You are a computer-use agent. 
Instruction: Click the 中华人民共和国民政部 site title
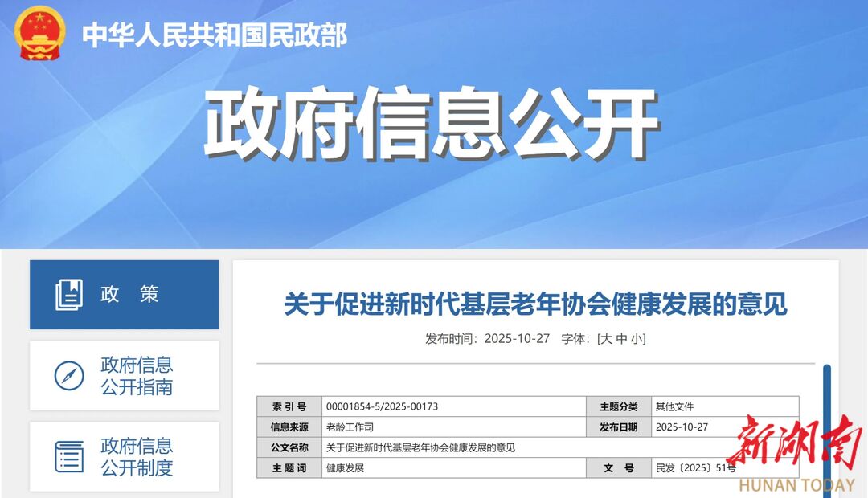(x=215, y=35)
